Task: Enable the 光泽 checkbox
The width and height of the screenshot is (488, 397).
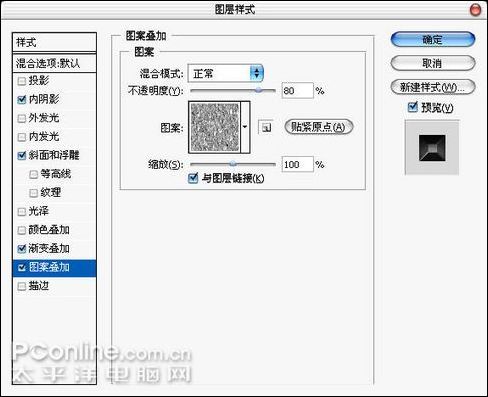Action: pyautogui.click(x=21, y=212)
